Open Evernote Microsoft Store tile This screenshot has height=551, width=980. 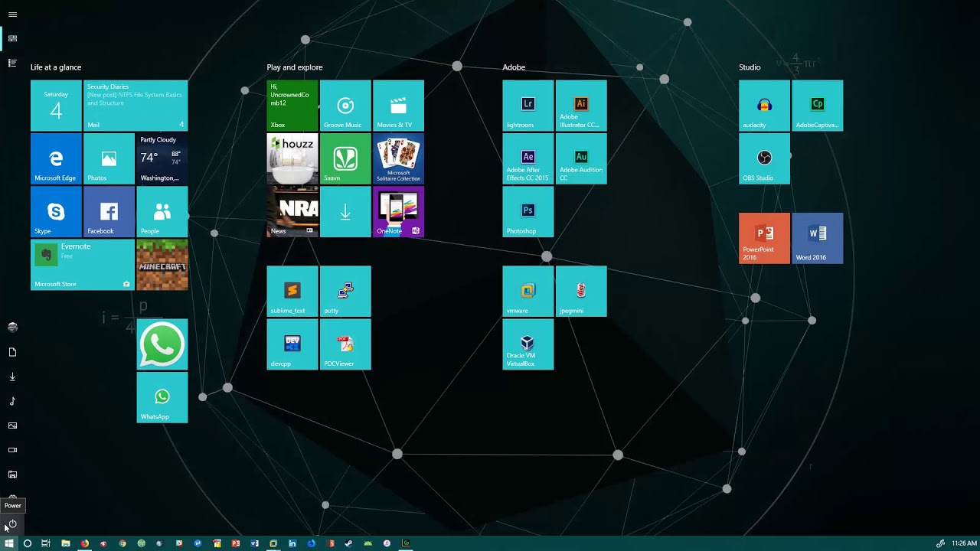(83, 265)
